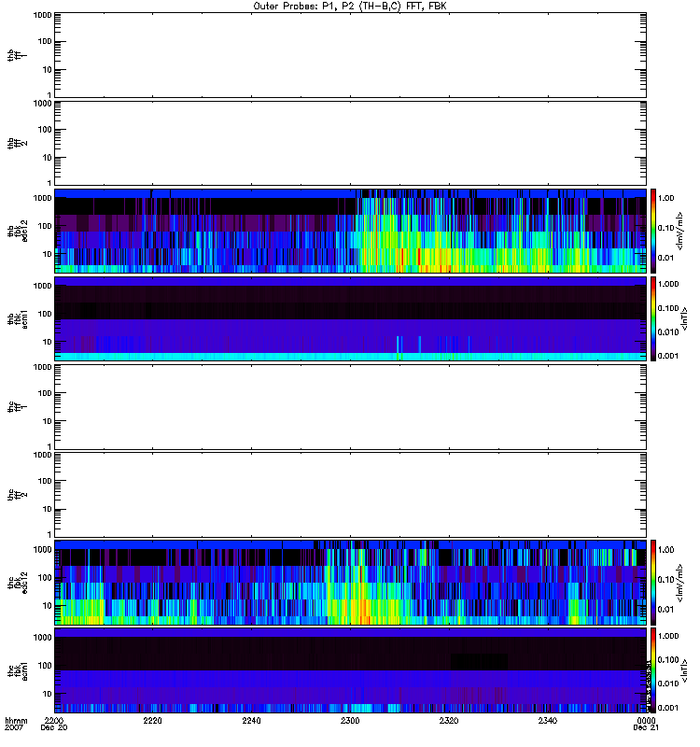Click the thc scm1 spectrogram color bar
700x747 pixels.
click(653, 670)
